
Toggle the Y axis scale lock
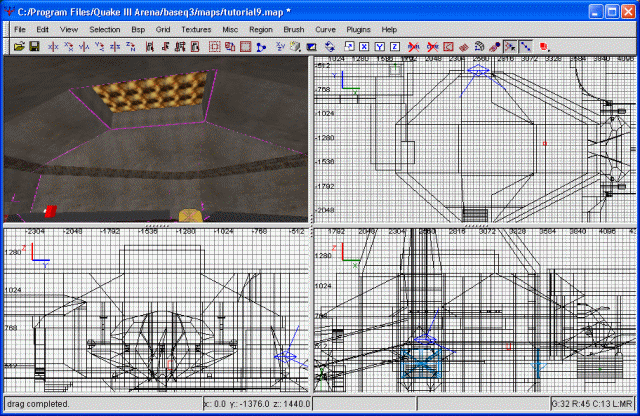[x=380, y=47]
